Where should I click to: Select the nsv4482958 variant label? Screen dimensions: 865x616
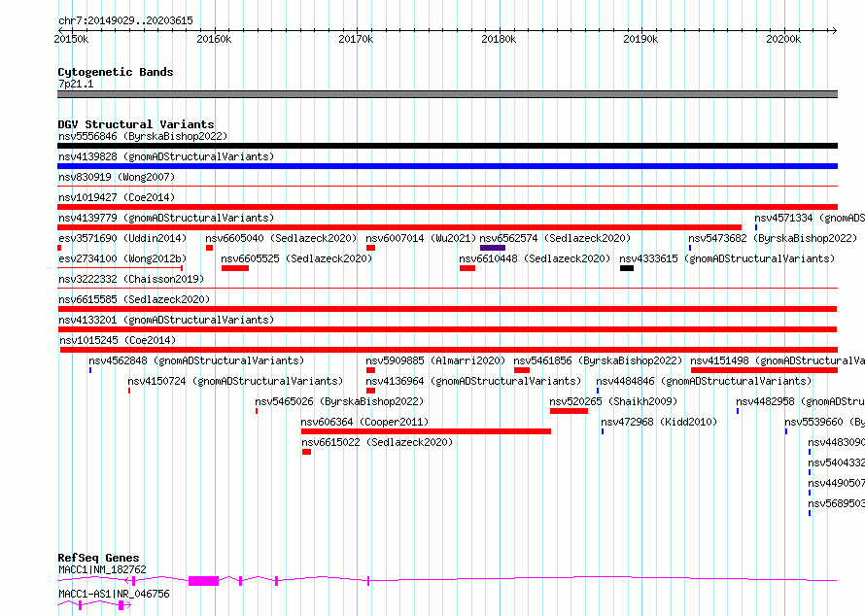pyautogui.click(x=800, y=401)
